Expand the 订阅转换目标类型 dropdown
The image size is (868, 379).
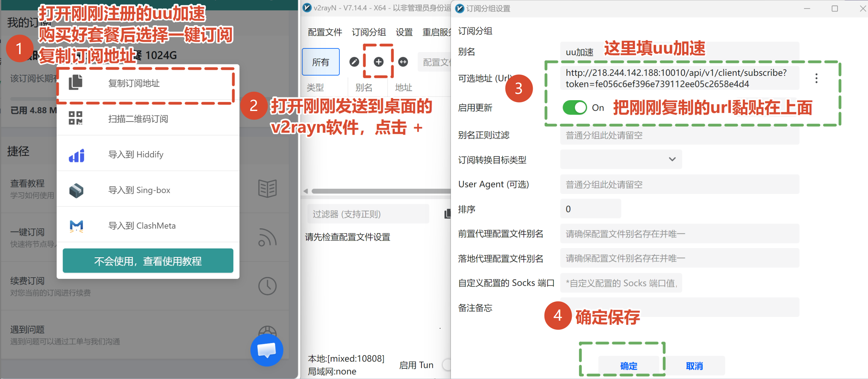point(621,159)
